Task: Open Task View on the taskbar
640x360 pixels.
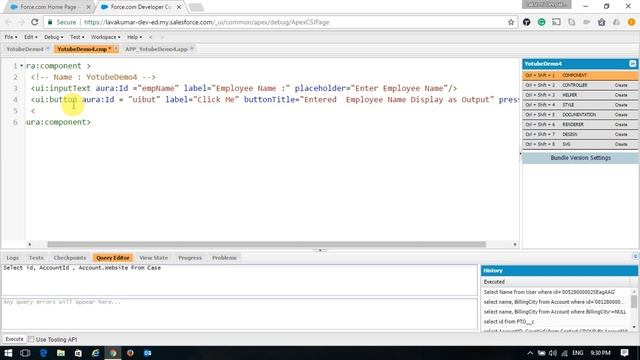Action: [x=25, y=353]
